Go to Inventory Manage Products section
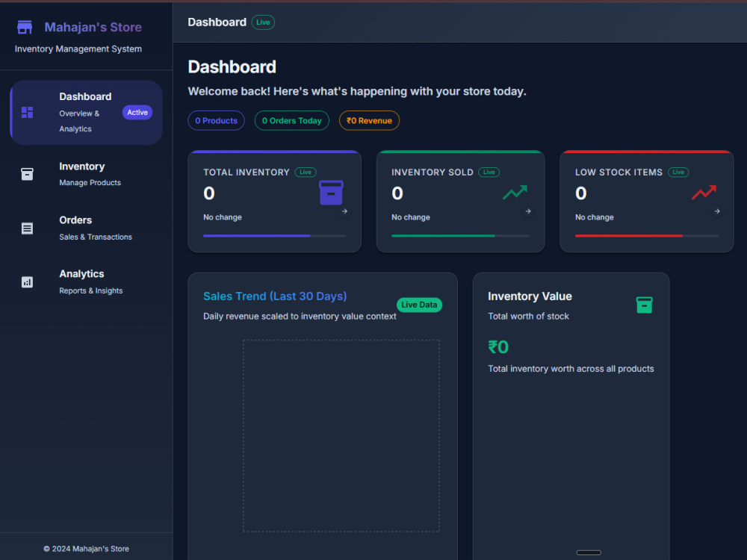The image size is (747, 560). 86,174
